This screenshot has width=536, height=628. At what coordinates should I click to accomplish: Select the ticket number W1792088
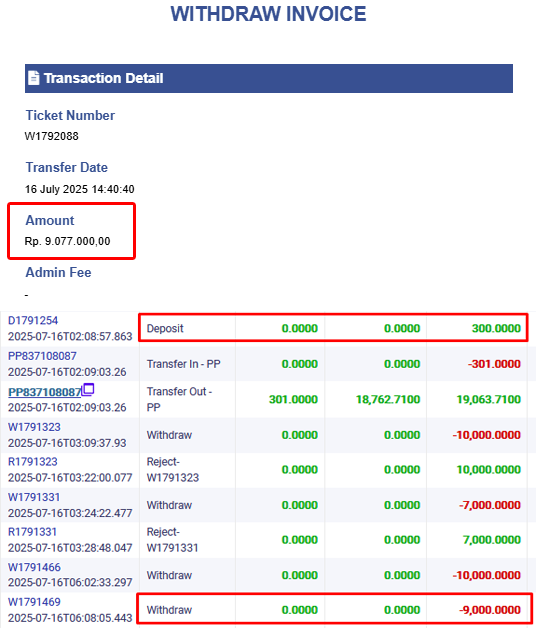click(52, 136)
